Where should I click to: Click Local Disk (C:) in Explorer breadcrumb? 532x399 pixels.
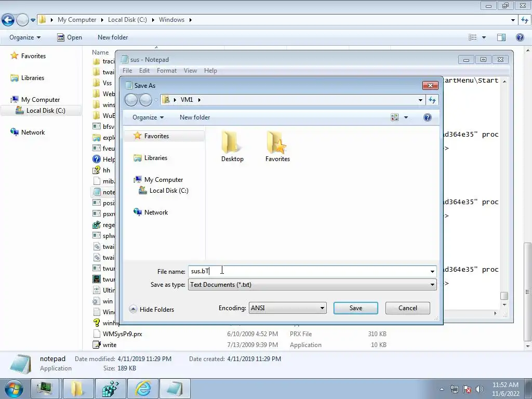[127, 20]
